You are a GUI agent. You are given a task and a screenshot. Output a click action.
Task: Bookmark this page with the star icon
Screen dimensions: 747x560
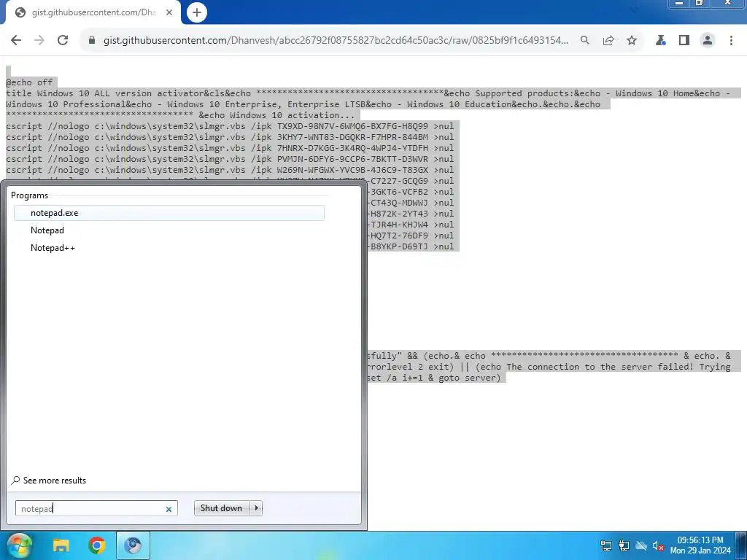(632, 41)
